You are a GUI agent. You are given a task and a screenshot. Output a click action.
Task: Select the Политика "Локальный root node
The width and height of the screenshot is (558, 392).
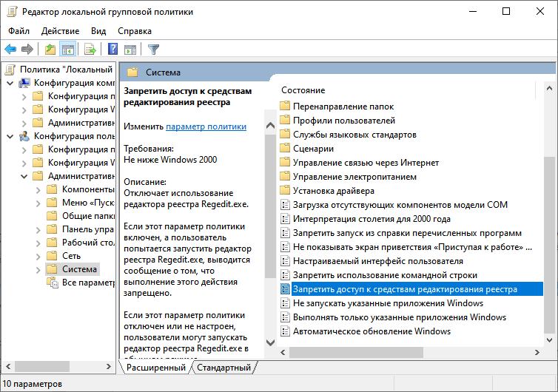[59, 70]
